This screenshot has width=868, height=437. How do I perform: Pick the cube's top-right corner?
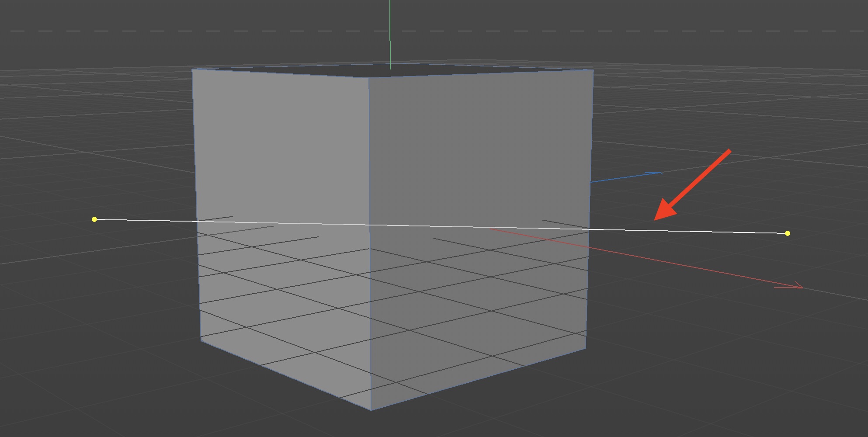593,70
